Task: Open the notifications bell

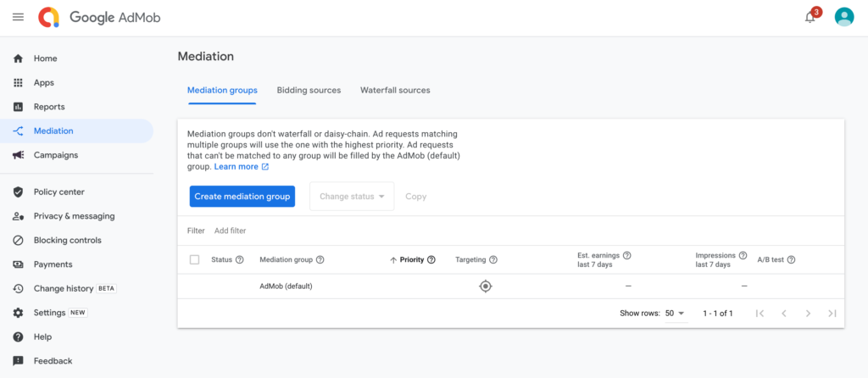Action: tap(810, 17)
